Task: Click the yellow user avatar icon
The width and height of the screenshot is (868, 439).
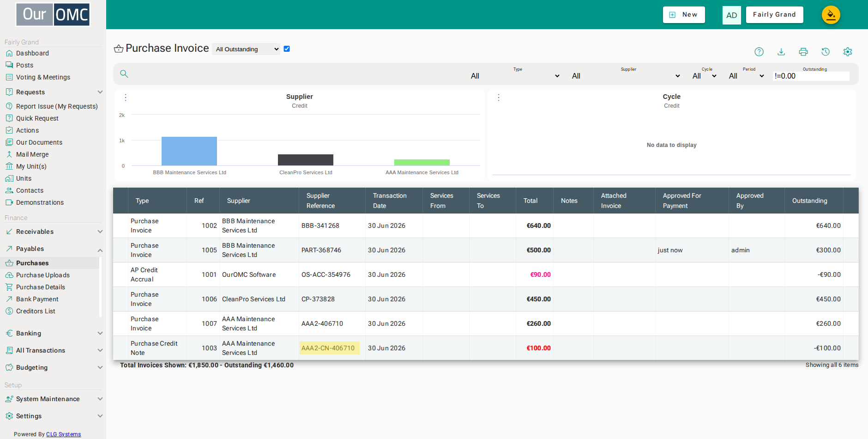Action: pyautogui.click(x=831, y=15)
